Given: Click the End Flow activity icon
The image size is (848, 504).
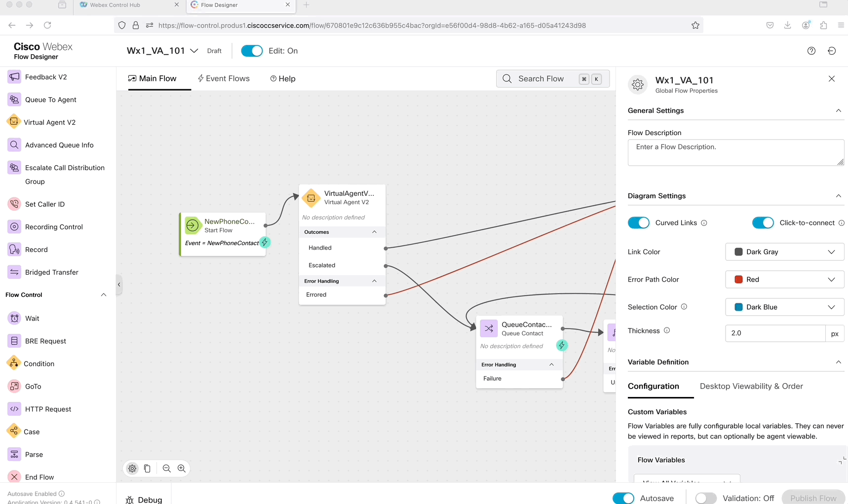Looking at the screenshot, I should 14,477.
